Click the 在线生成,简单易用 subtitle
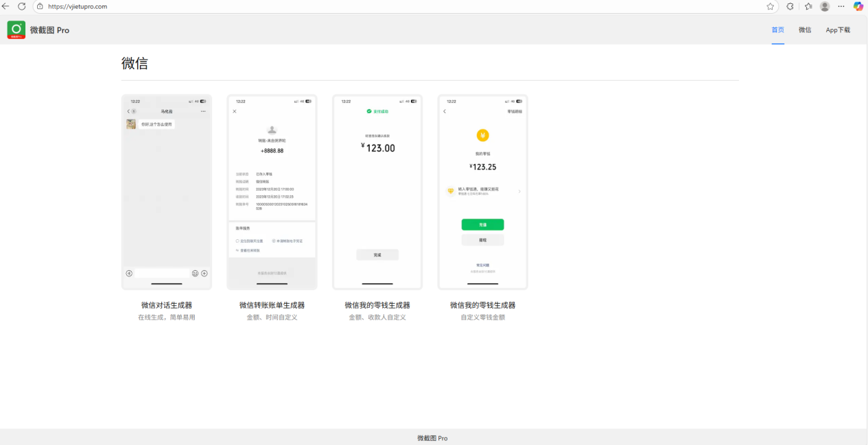 (x=167, y=317)
